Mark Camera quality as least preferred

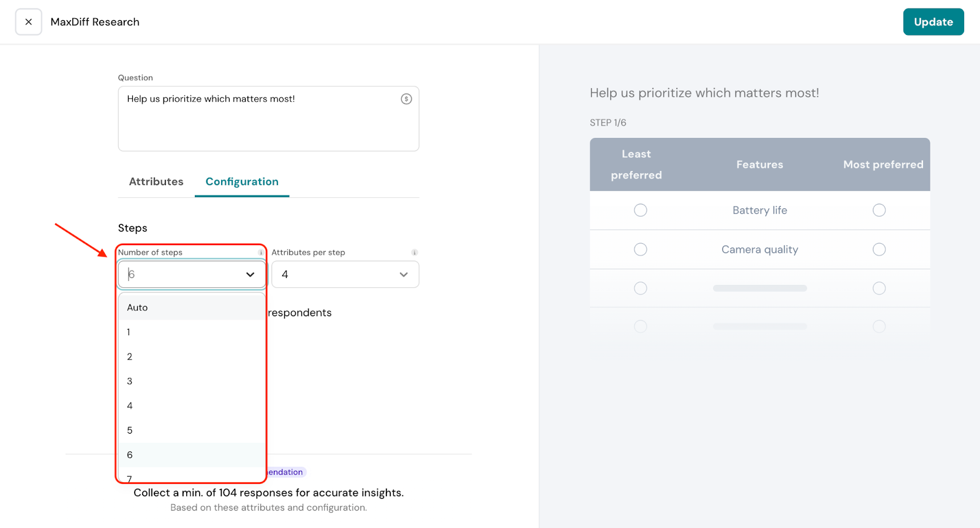641,249
